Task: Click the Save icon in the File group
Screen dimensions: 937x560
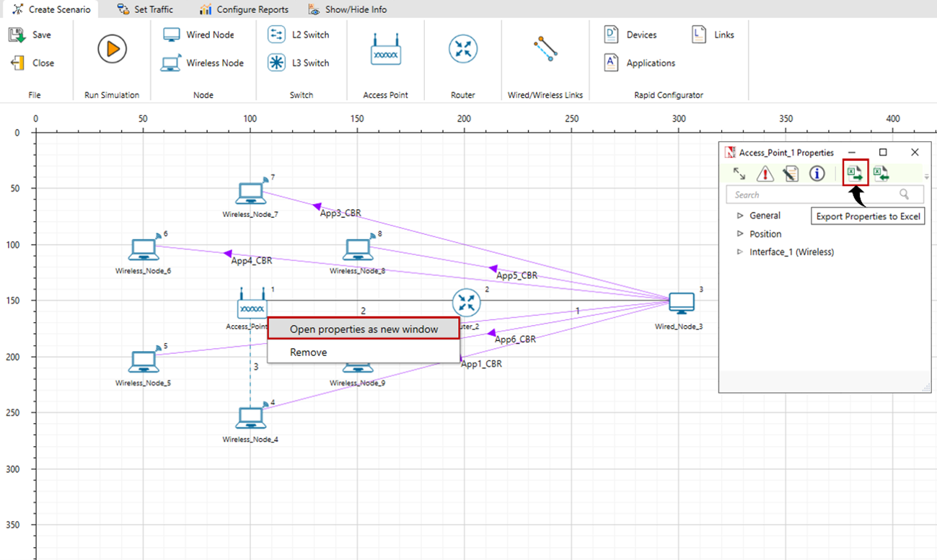Action: point(17,35)
